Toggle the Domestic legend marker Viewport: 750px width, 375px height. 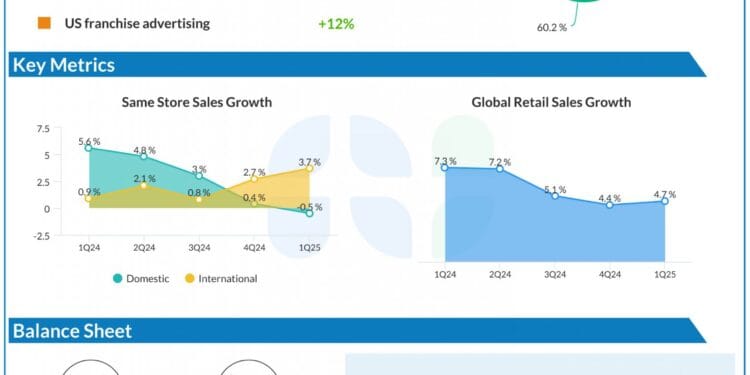(x=118, y=278)
